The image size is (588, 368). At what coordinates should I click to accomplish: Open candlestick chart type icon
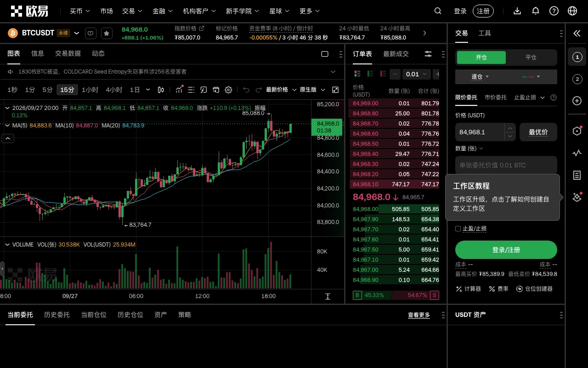coord(161,90)
